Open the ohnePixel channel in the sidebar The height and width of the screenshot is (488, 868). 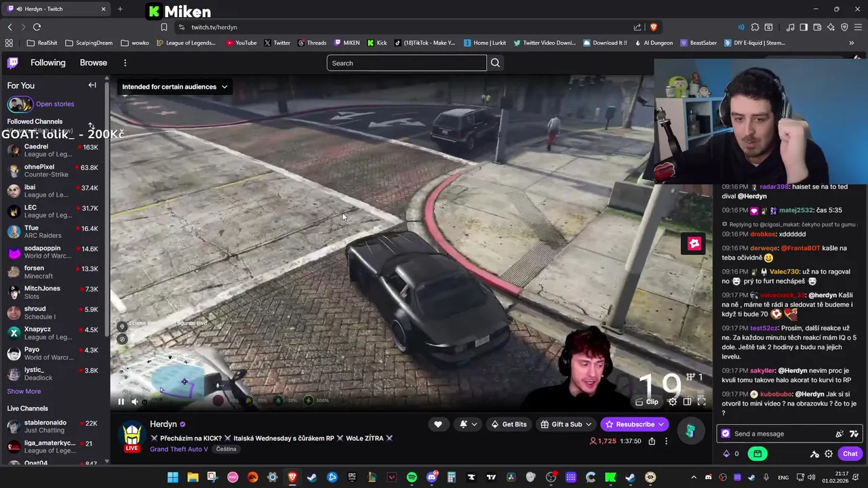click(x=53, y=171)
